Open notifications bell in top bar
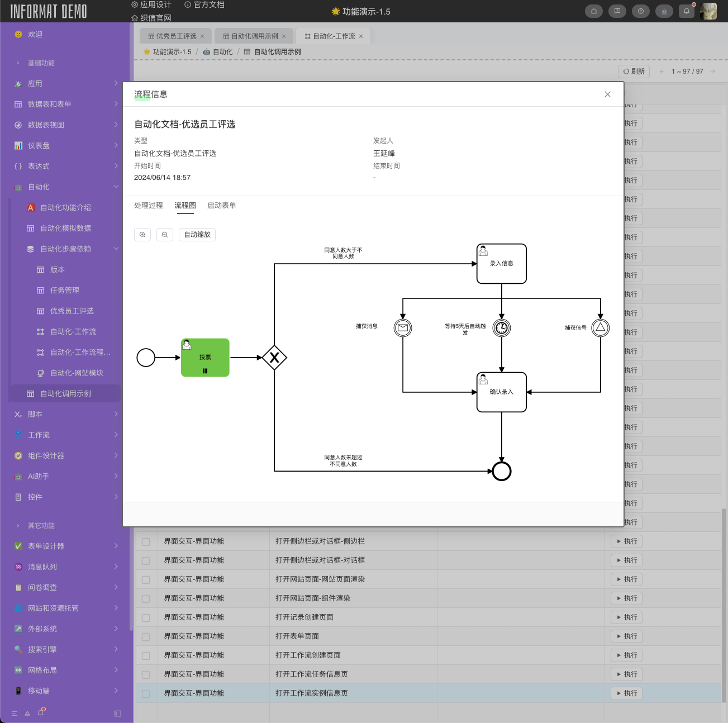The height and width of the screenshot is (723, 728). point(687,11)
